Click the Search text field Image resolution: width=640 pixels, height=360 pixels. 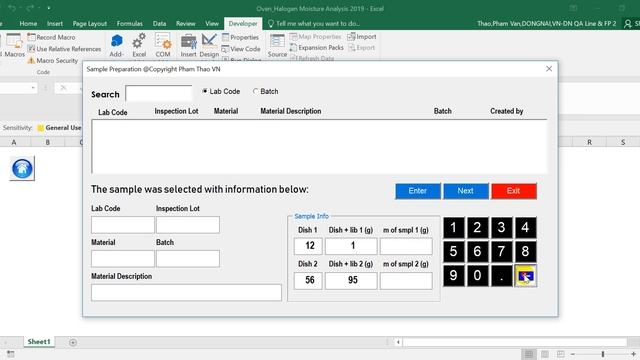tap(159, 93)
